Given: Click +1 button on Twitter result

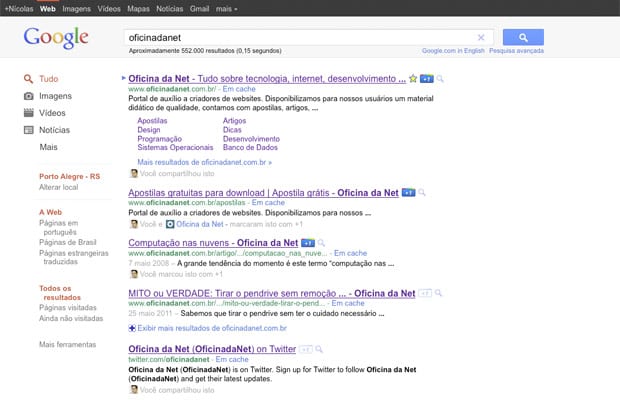Looking at the screenshot, I should [x=306, y=349].
